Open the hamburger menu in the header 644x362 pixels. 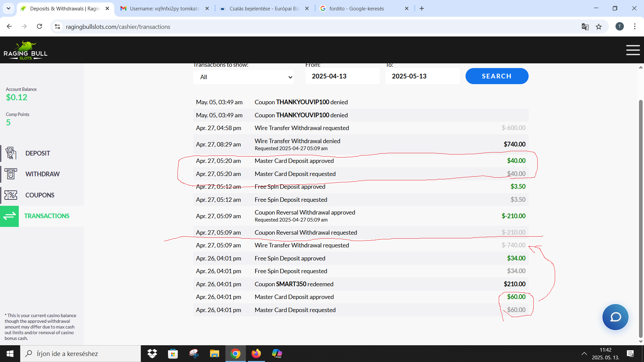[x=633, y=50]
